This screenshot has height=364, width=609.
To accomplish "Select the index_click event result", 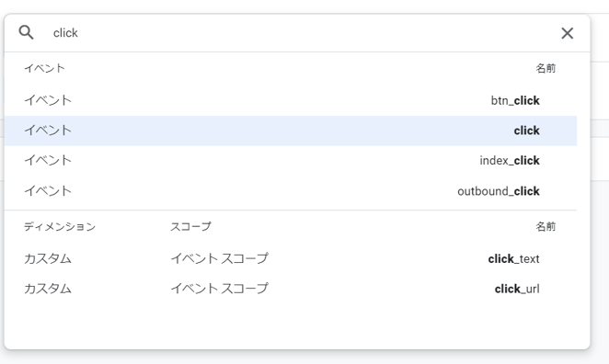I will tap(291, 161).
